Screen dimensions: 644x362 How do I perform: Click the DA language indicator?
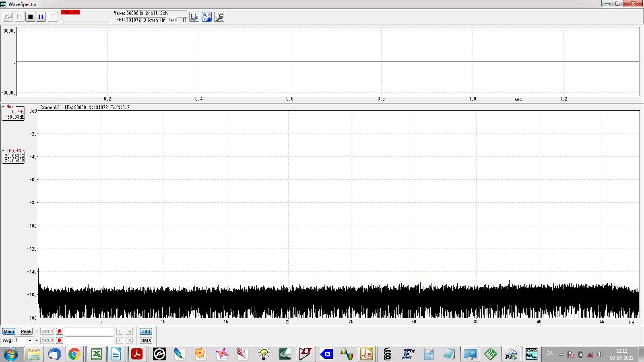pyautogui.click(x=549, y=353)
